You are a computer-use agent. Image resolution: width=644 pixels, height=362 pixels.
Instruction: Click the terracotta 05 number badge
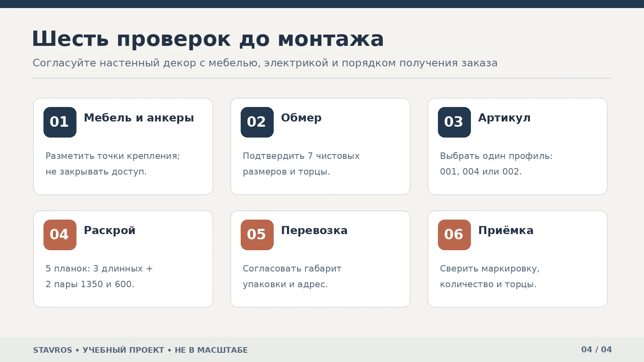coord(257,235)
